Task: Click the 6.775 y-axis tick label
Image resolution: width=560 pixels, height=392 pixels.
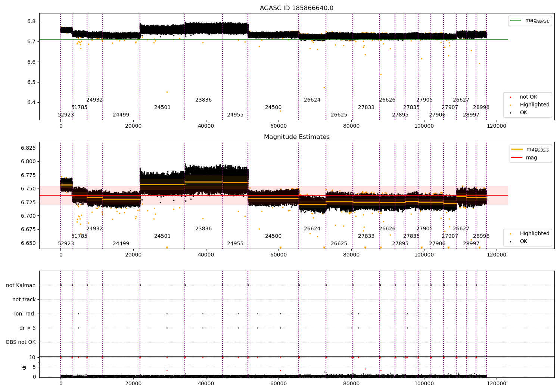Action: [28, 175]
